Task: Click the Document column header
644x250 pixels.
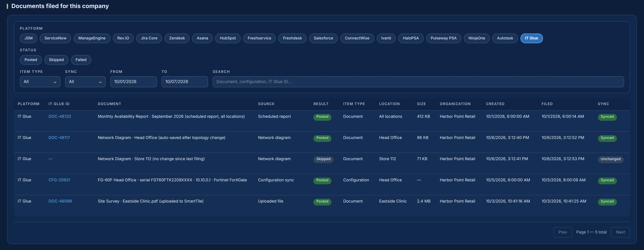Action: [x=109, y=104]
